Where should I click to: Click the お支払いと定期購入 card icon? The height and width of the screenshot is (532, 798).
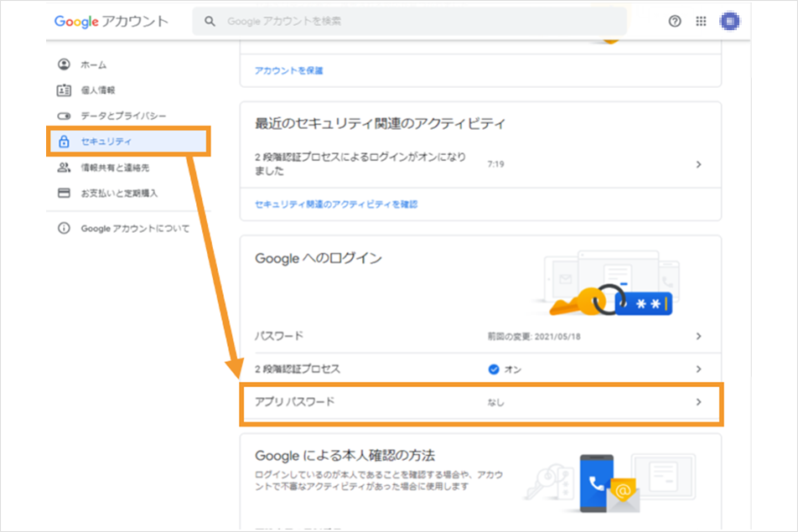point(64,194)
